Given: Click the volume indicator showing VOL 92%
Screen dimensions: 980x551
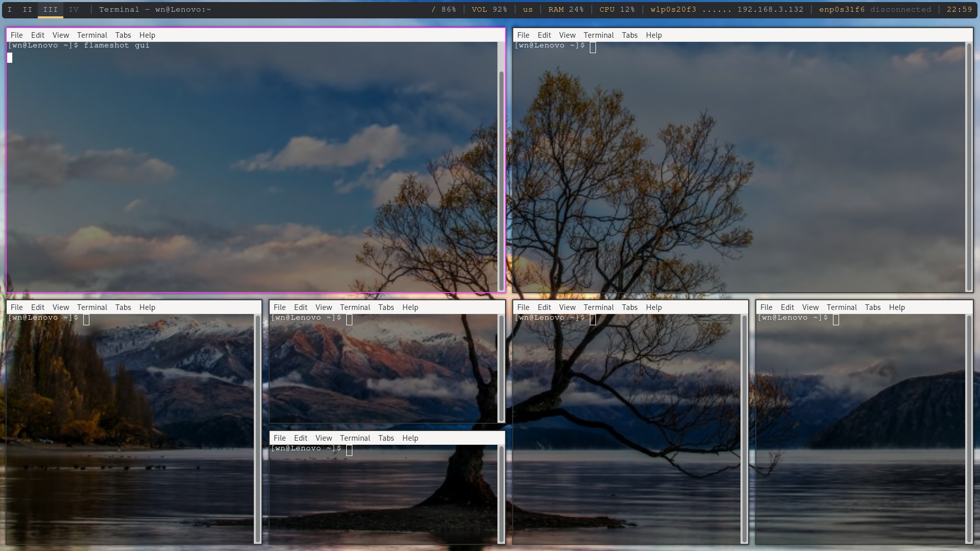Looking at the screenshot, I should (489, 9).
